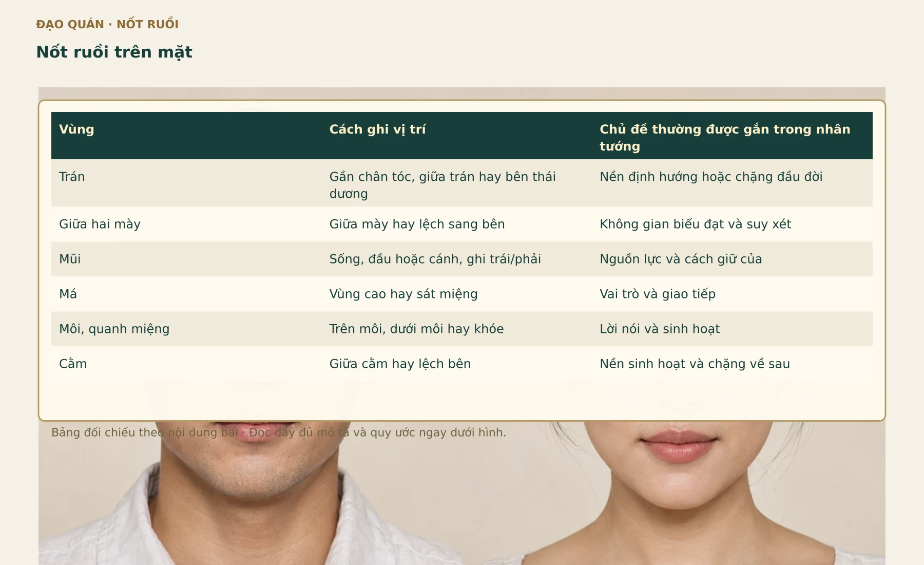Select the heading 'Nốt ruồi trên mặt'
The width and height of the screenshot is (924, 565).
pos(114,52)
